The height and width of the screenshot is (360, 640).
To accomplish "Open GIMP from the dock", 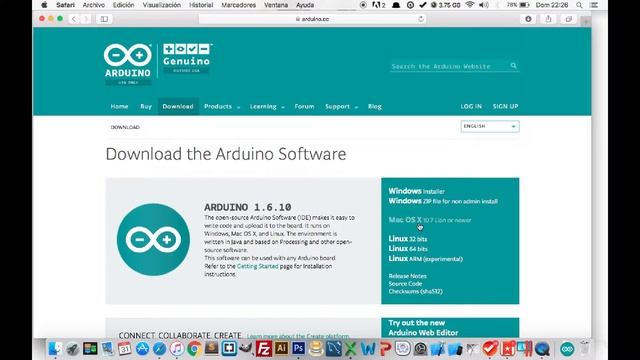I will click(246, 348).
